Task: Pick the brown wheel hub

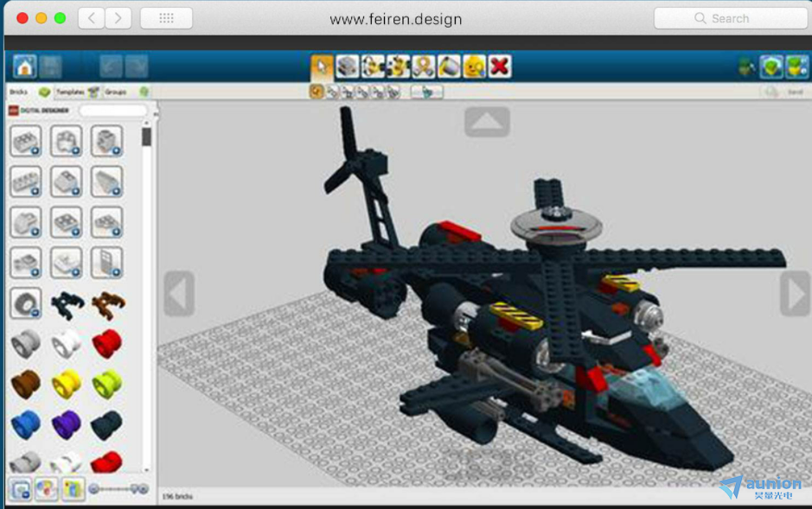Action: point(25,385)
